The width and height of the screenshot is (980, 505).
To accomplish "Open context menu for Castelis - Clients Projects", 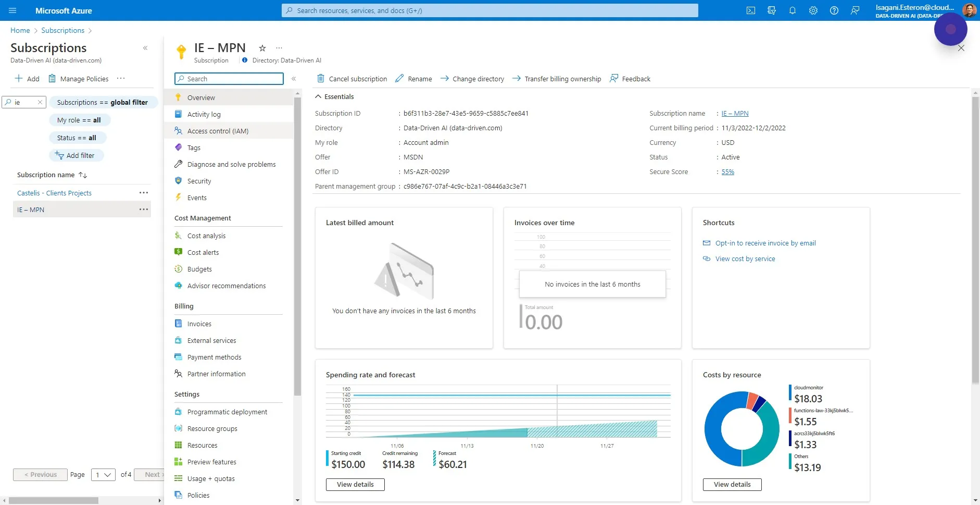I will [x=144, y=193].
